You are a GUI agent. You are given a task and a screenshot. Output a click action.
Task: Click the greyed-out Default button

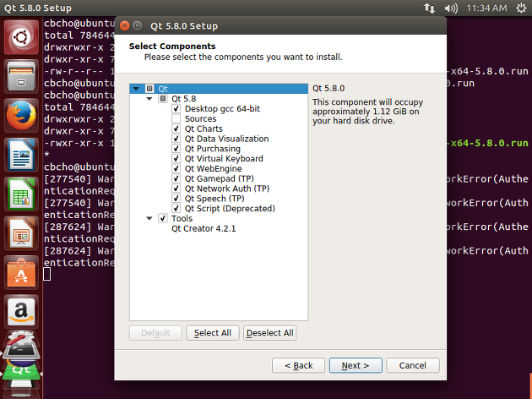[x=155, y=333]
